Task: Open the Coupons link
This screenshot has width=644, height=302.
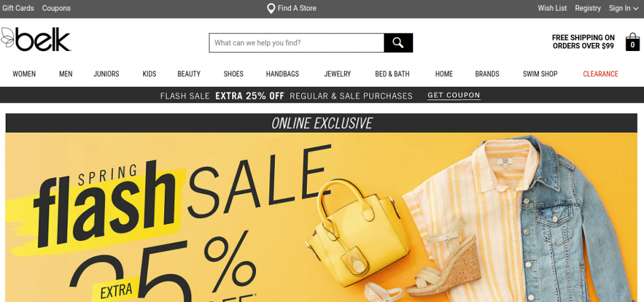Action: coord(56,8)
